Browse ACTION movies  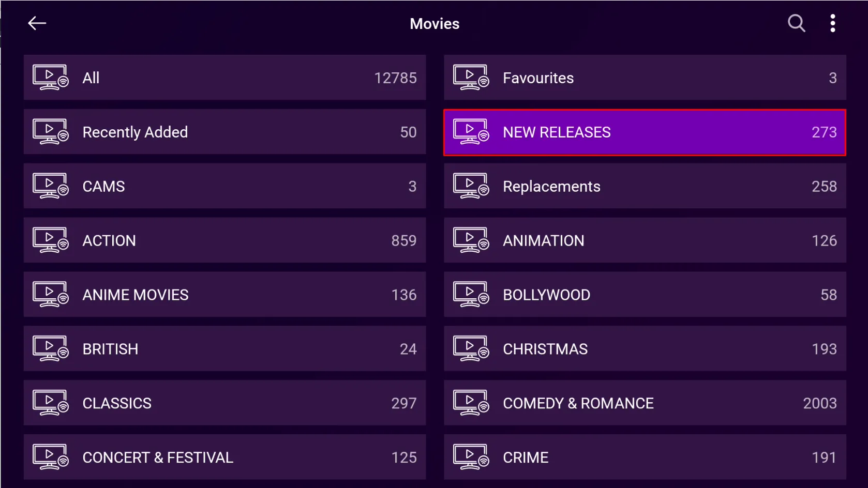point(225,240)
